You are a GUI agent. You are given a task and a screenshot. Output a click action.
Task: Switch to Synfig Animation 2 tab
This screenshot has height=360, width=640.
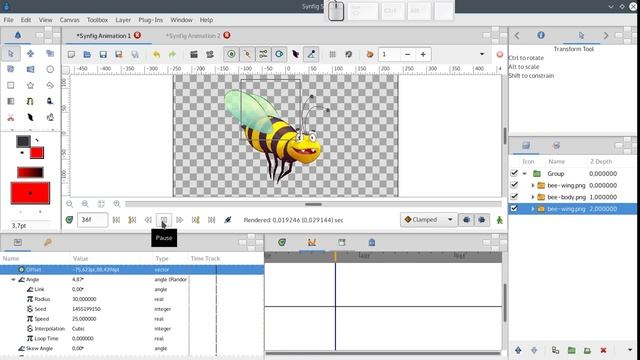pyautogui.click(x=193, y=36)
